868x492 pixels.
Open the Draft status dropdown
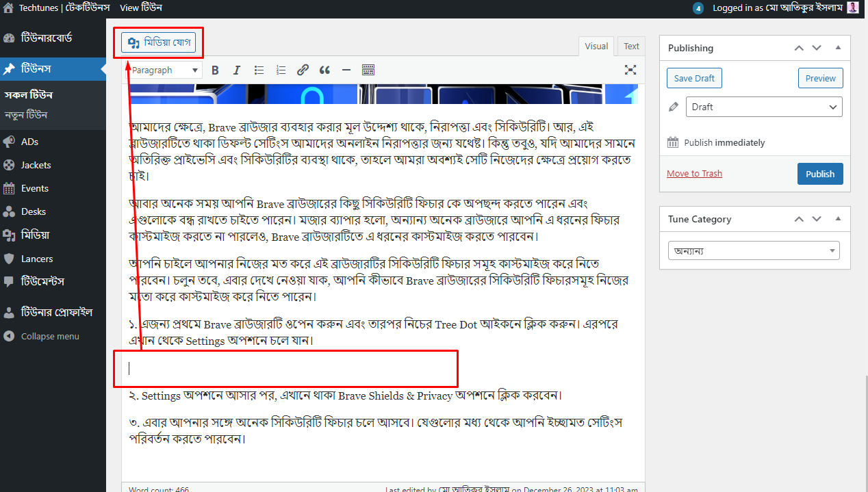763,107
